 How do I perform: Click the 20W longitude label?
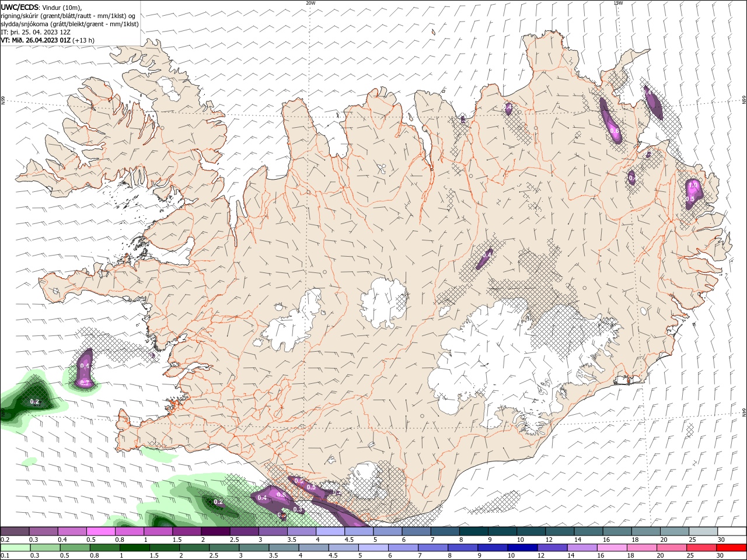pyautogui.click(x=310, y=3)
